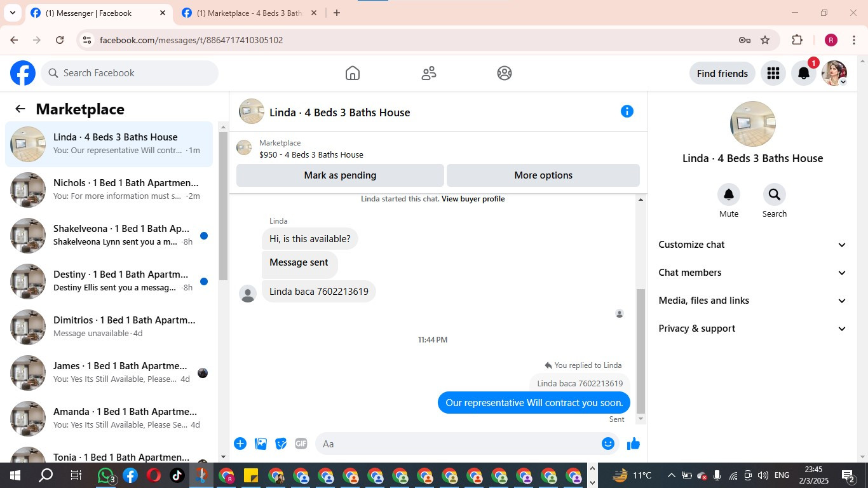Click the Facebook logo
868x488 pixels.
pos(23,73)
